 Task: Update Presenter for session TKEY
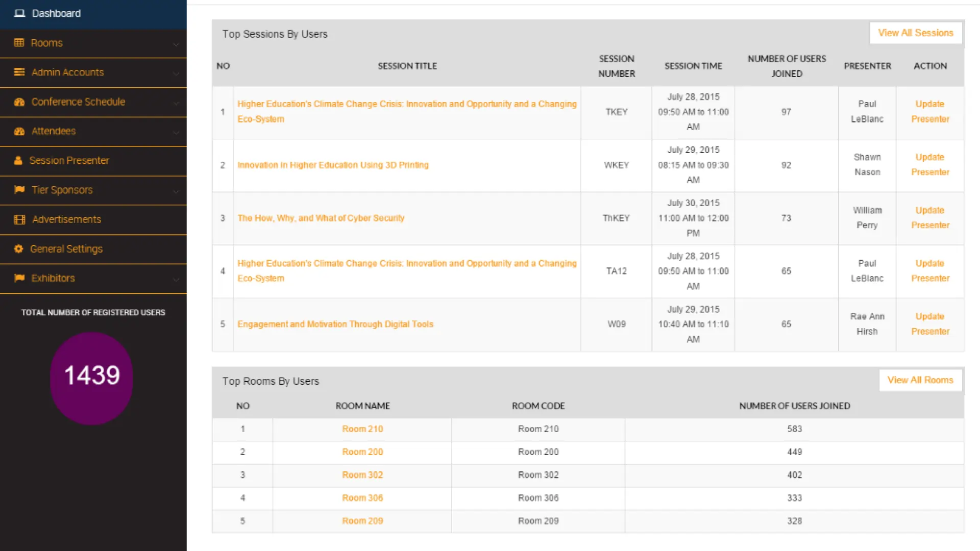tap(930, 111)
